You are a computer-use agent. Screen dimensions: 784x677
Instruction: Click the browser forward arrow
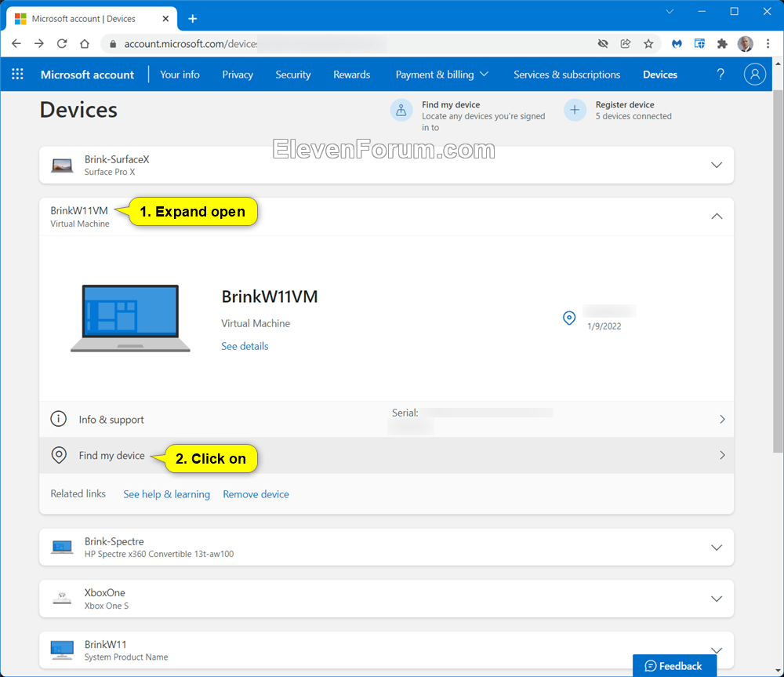pyautogui.click(x=39, y=44)
